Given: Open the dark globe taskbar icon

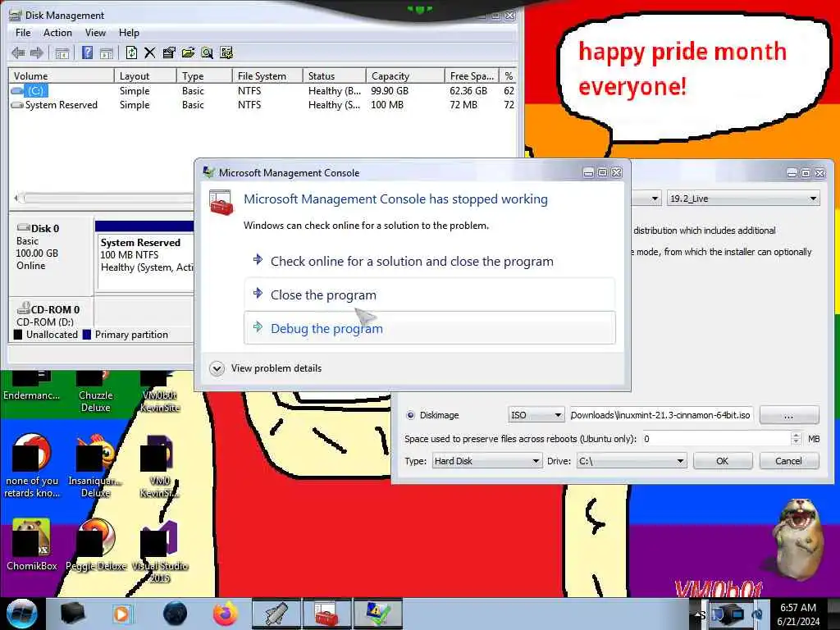Looking at the screenshot, I should [175, 614].
